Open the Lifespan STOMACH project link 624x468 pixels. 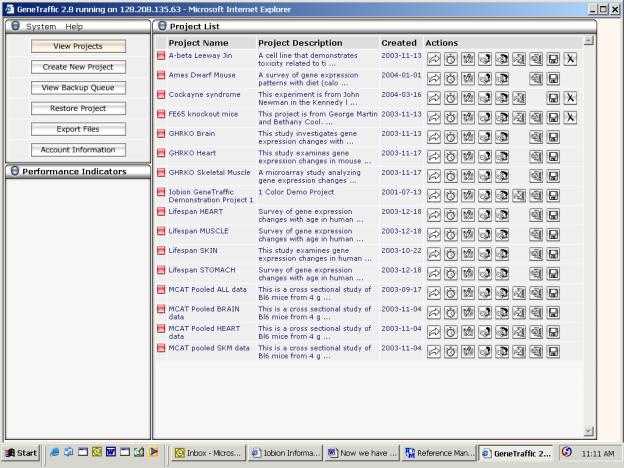tap(202, 270)
